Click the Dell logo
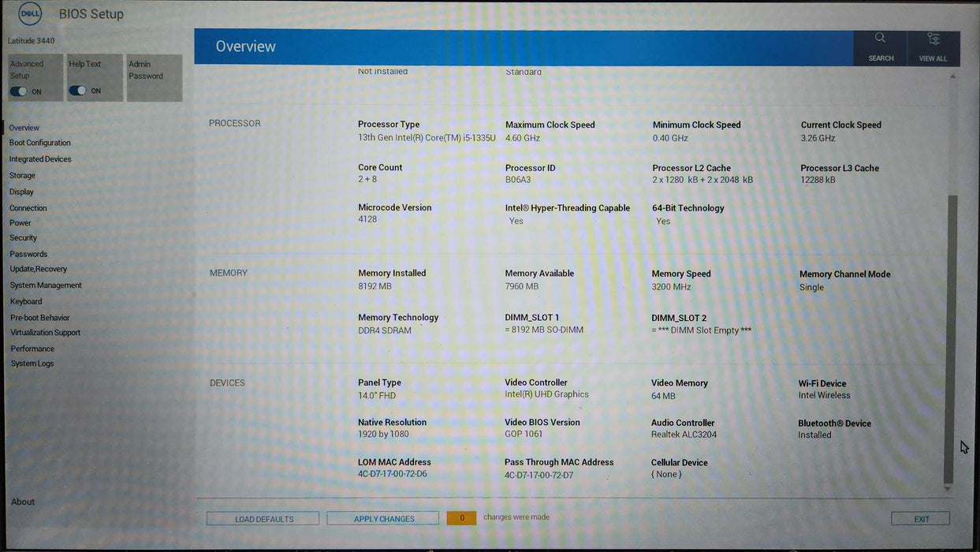980x552 pixels. (30, 13)
